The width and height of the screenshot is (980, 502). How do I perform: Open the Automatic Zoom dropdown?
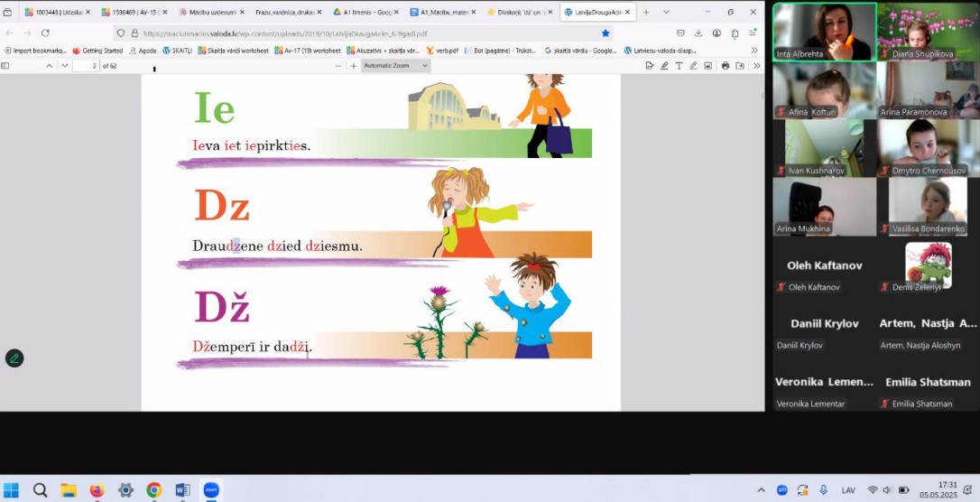point(396,66)
